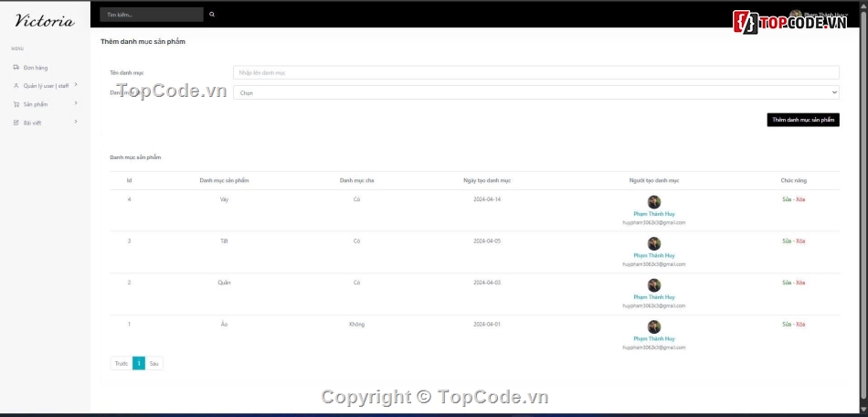Click the Id column header

click(129, 180)
